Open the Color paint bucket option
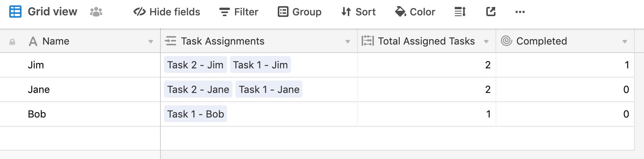The image size is (644, 159). click(415, 12)
